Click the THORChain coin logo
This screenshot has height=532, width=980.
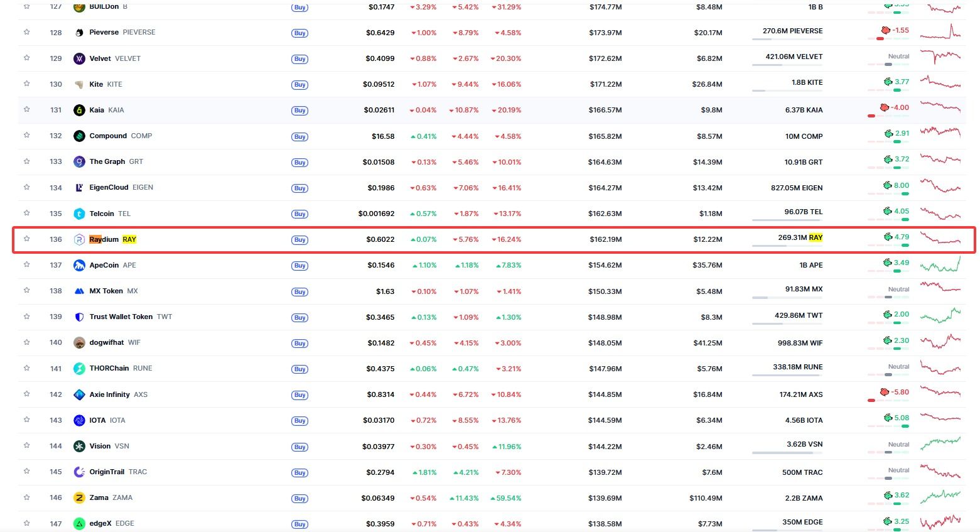(x=79, y=368)
